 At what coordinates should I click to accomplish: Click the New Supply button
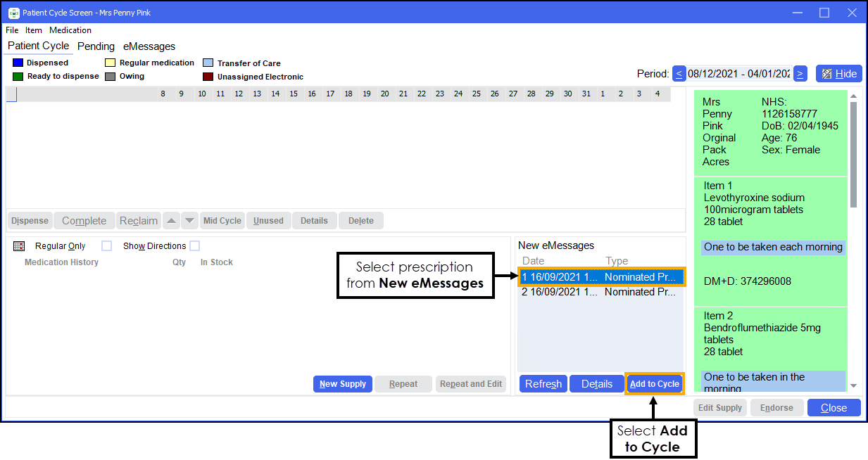pos(342,384)
